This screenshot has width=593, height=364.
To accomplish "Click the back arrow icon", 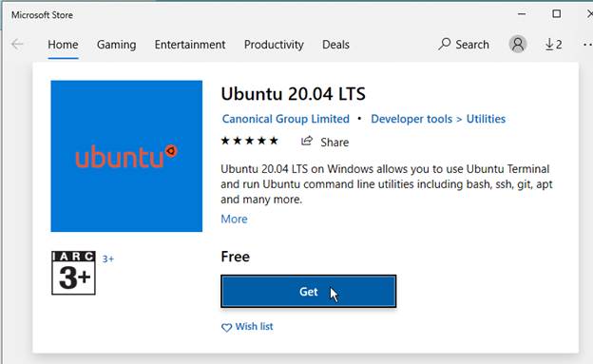I will coord(17,45).
